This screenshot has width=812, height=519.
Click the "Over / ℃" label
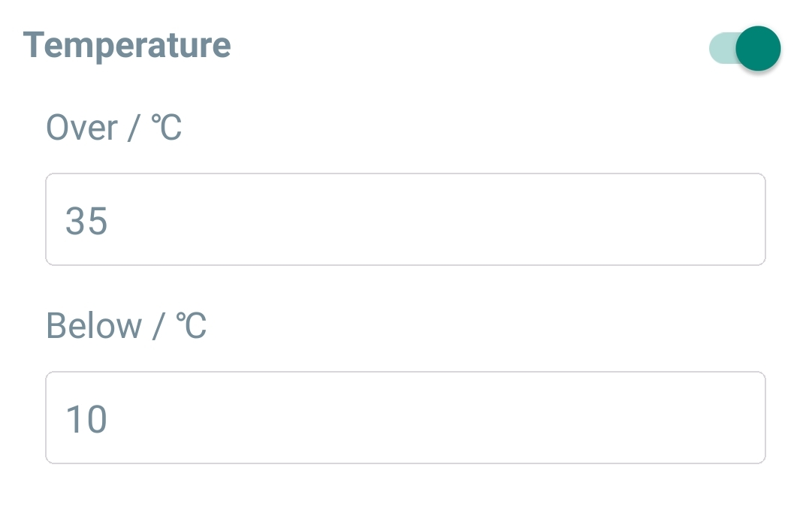click(114, 128)
